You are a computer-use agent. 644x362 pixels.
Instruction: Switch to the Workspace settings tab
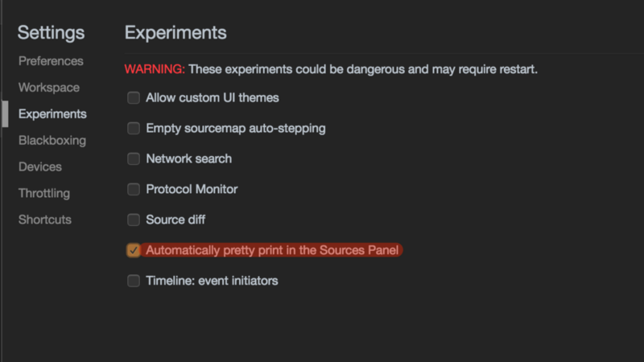click(49, 88)
